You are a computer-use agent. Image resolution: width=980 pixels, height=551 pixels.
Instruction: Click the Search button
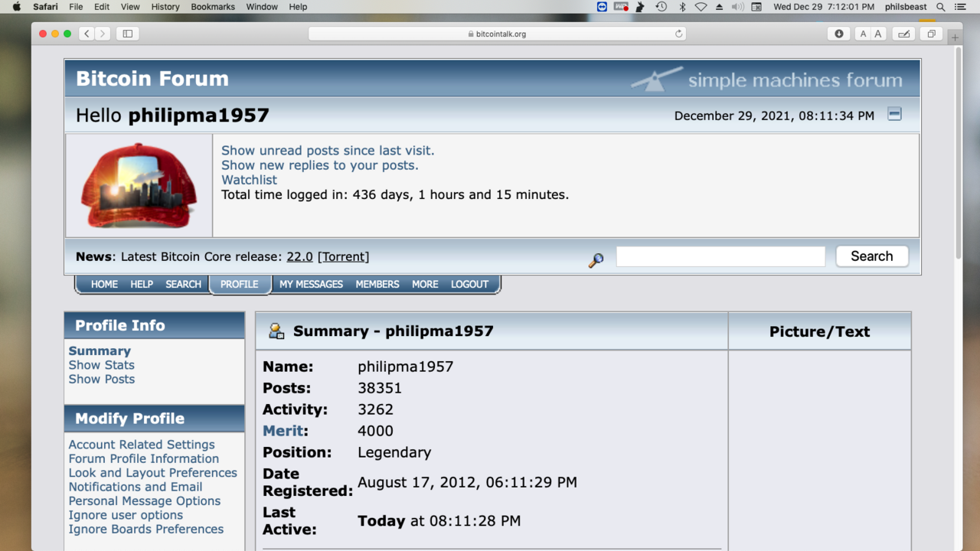coord(872,256)
